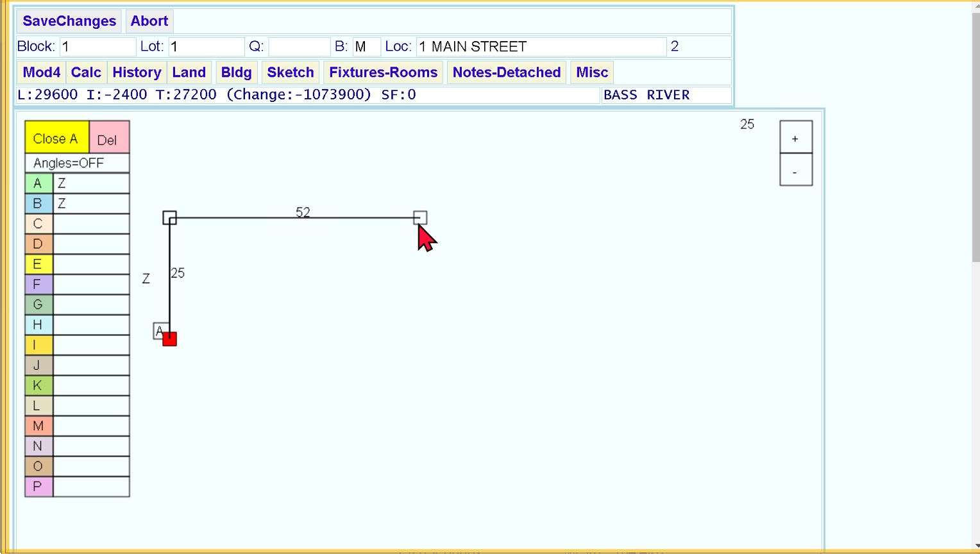The width and height of the screenshot is (980, 554).
Task: Zoom out with the minus button
Action: point(796,170)
